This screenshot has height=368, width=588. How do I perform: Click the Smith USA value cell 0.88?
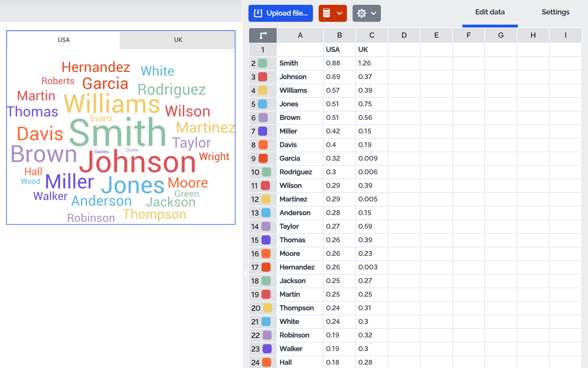tap(339, 63)
